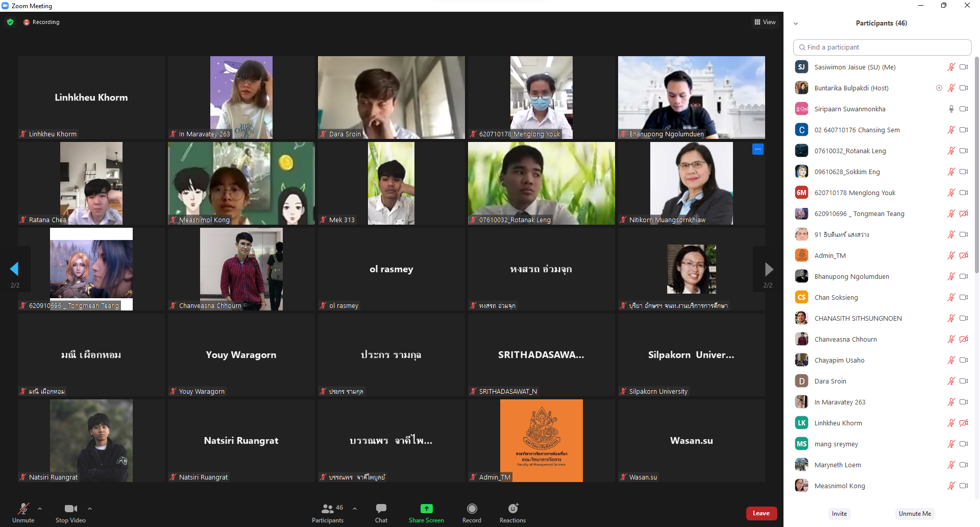Click Wasan.su name tile

[692, 441]
